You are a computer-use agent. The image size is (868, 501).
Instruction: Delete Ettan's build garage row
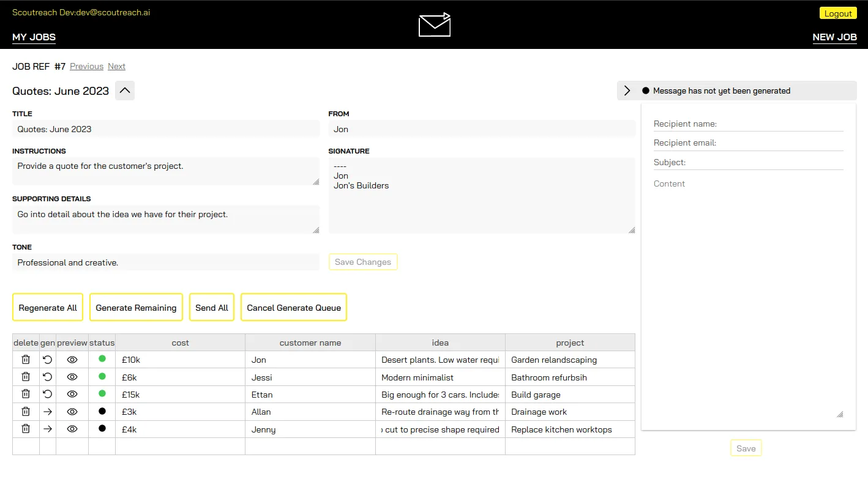coord(25,394)
